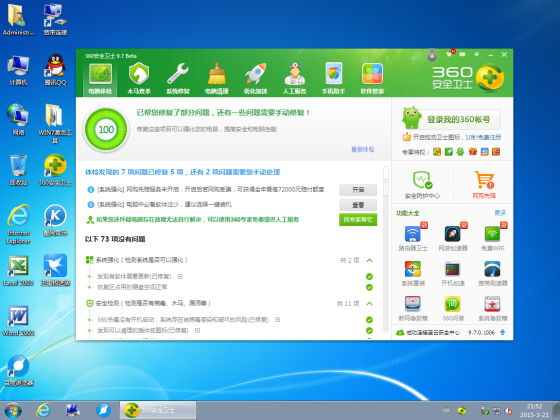The height and width of the screenshot is (420, 560).
Task: Expand details of 发现有软件需要更新 item
Action: pos(180,276)
